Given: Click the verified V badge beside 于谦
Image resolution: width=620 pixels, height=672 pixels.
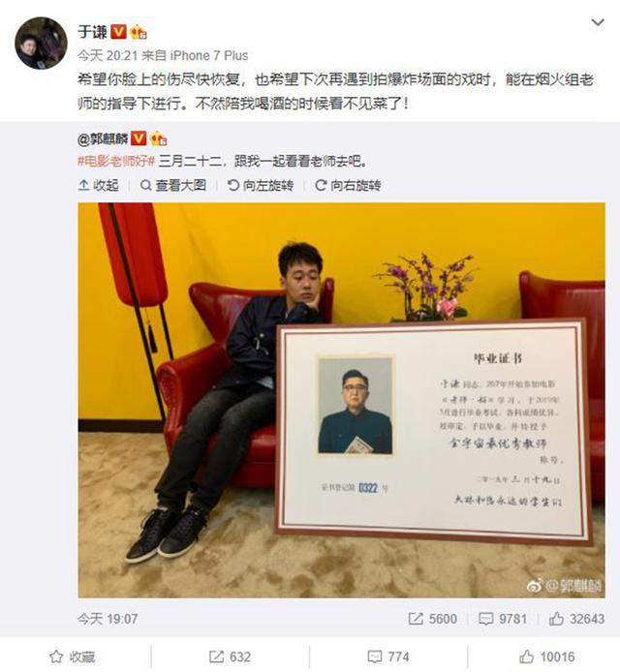Looking at the screenshot, I should point(119,32).
